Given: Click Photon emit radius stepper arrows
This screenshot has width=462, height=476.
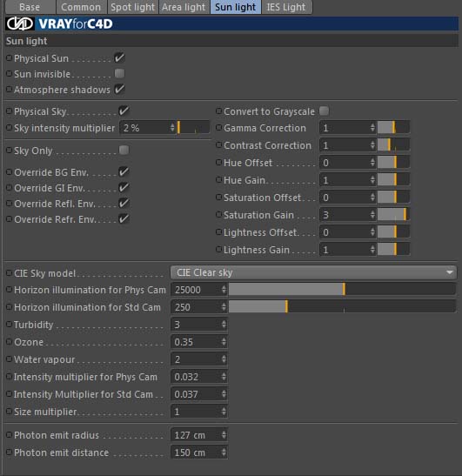Looking at the screenshot, I should point(224,435).
